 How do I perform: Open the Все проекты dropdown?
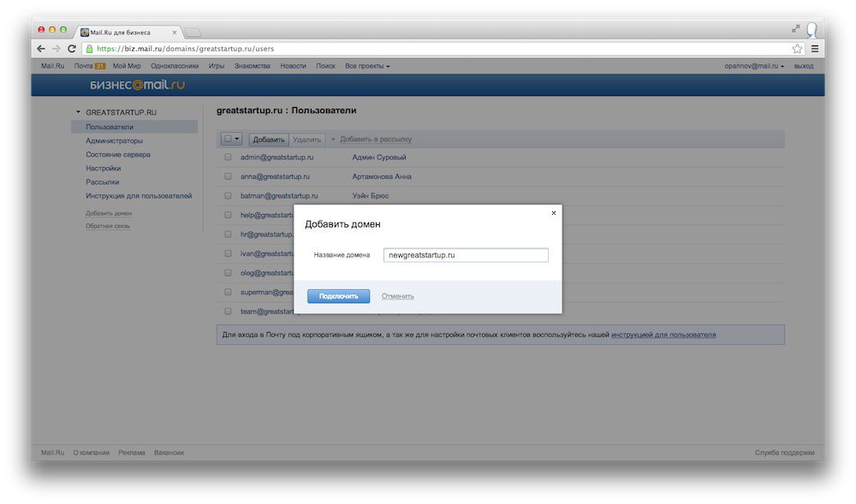click(367, 66)
